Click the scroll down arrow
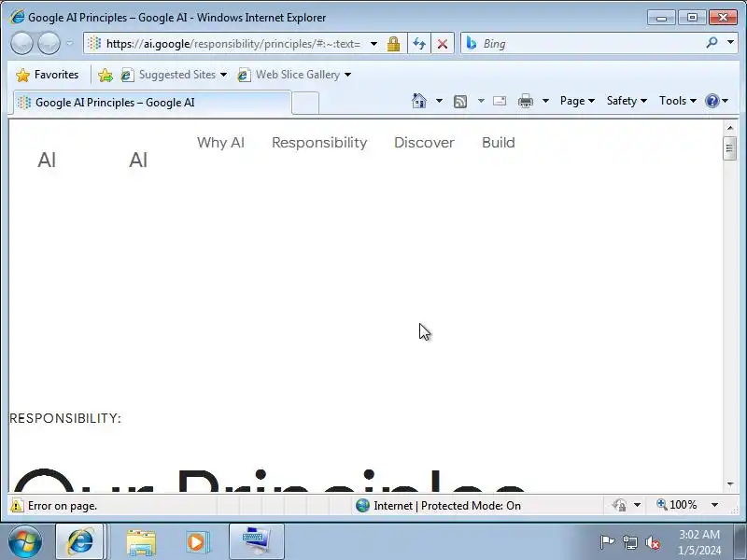 click(730, 484)
